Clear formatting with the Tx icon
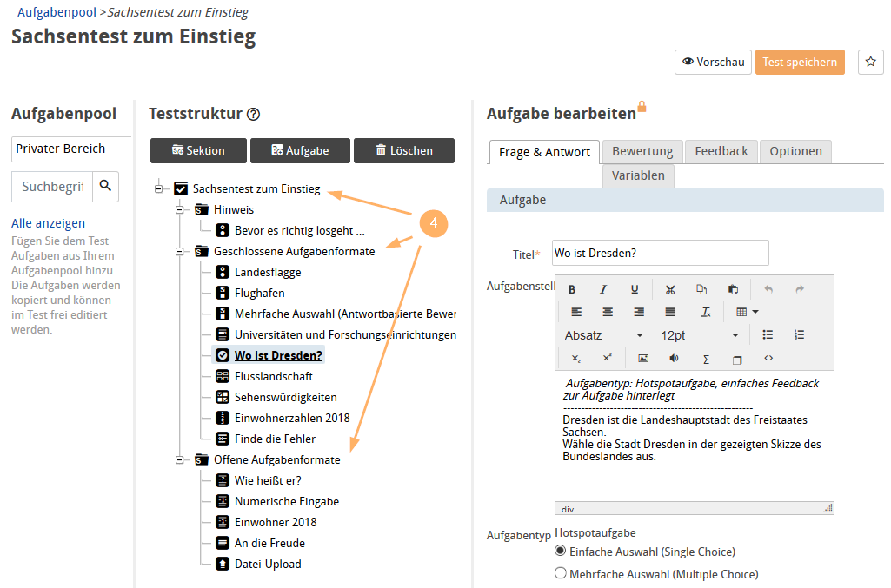891x588 pixels. point(706,313)
